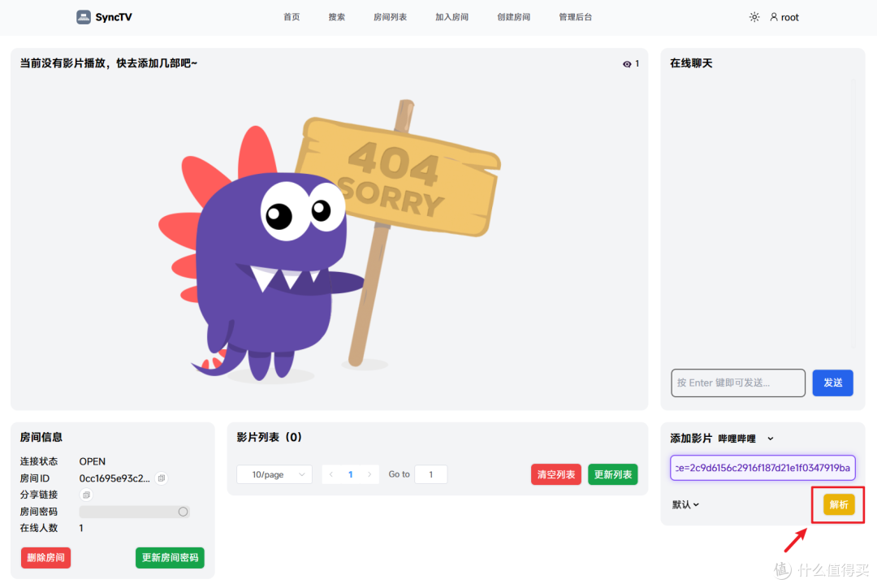
Task: Expand the 默认 parse mode dropdown
Action: (x=686, y=504)
